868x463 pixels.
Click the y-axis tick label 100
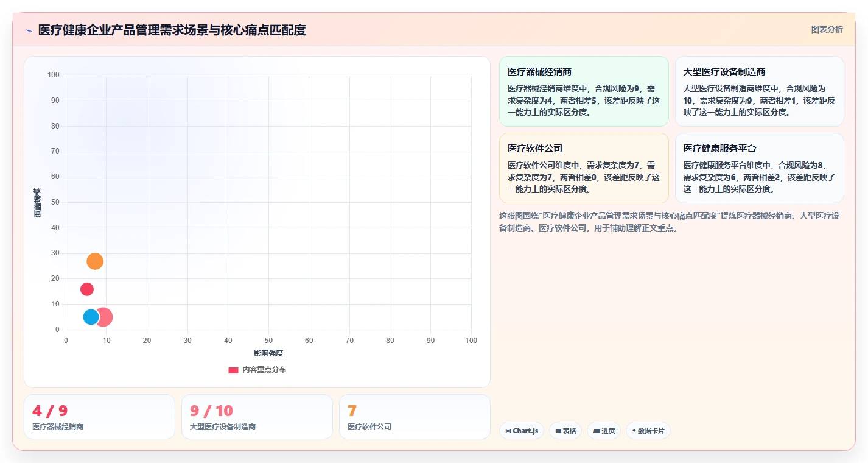(x=54, y=75)
